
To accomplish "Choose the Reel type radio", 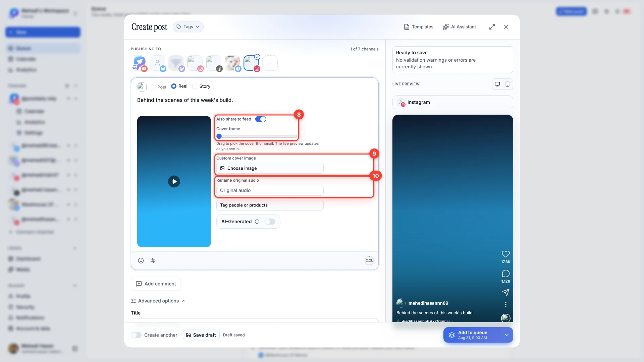I will click(x=174, y=86).
